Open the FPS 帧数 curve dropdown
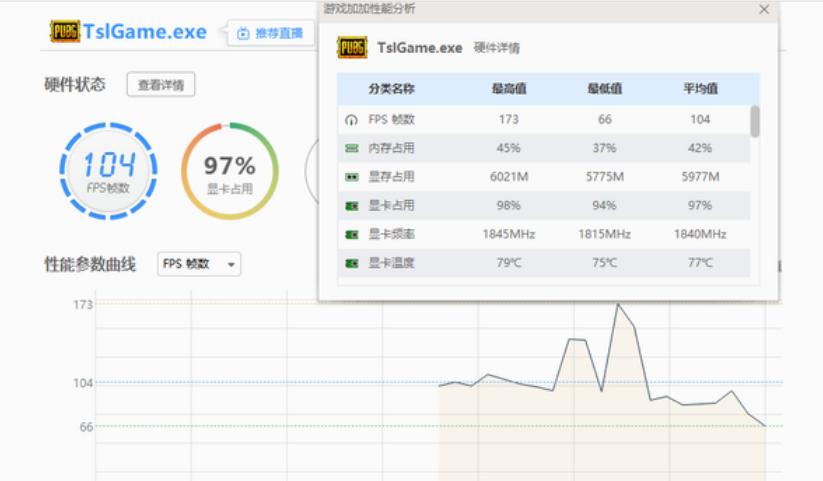 (199, 264)
